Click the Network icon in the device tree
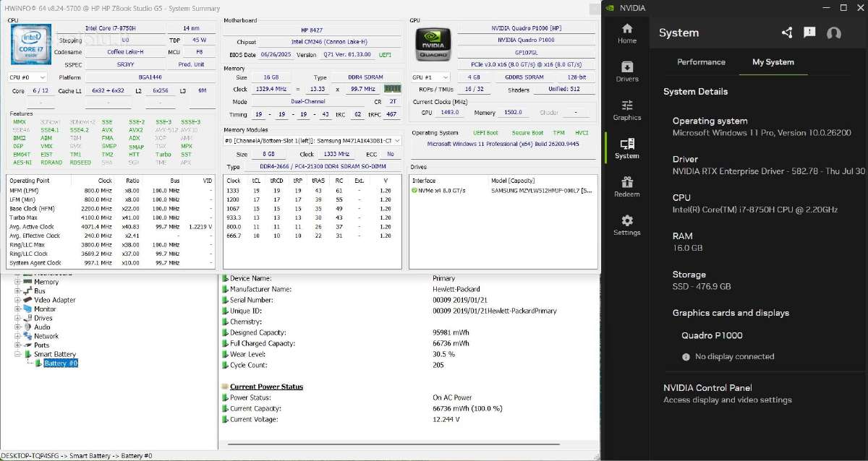Image resolution: width=868 pixels, height=461 pixels. pyautogui.click(x=27, y=336)
